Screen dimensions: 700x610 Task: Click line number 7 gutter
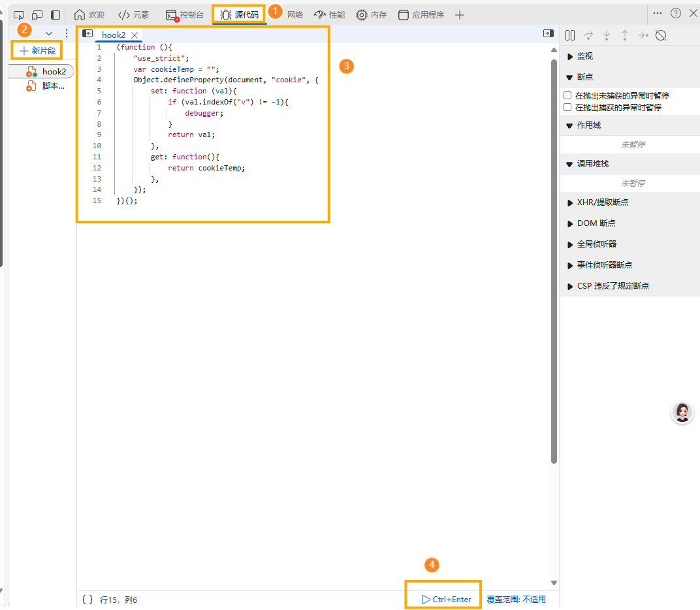(99, 113)
